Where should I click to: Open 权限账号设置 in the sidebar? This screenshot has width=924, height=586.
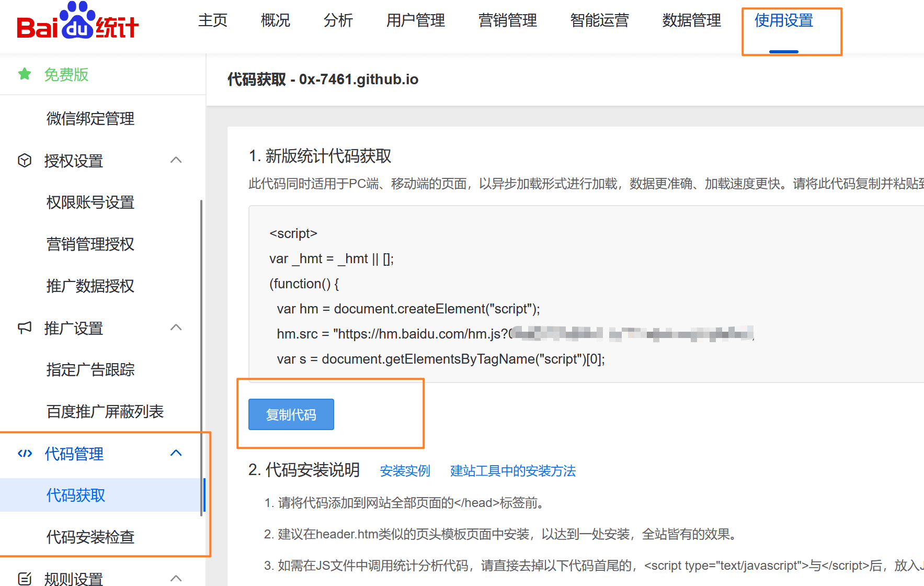[x=90, y=202]
